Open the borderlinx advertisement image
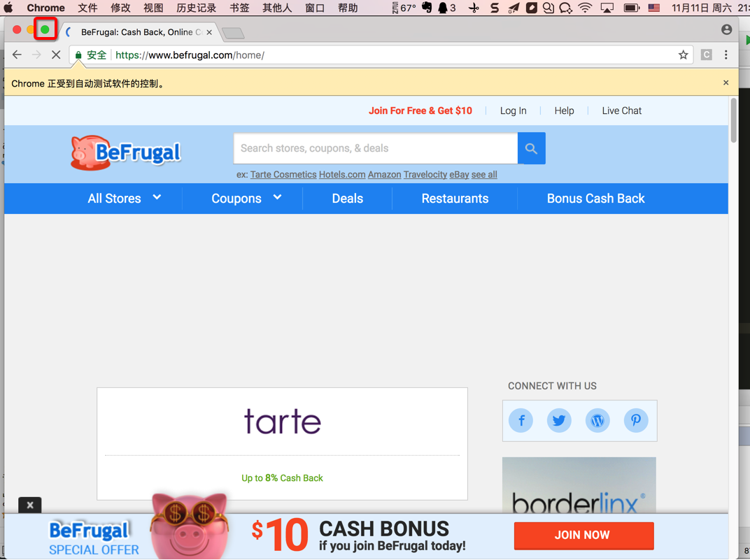The height and width of the screenshot is (560, 750). pyautogui.click(x=579, y=485)
